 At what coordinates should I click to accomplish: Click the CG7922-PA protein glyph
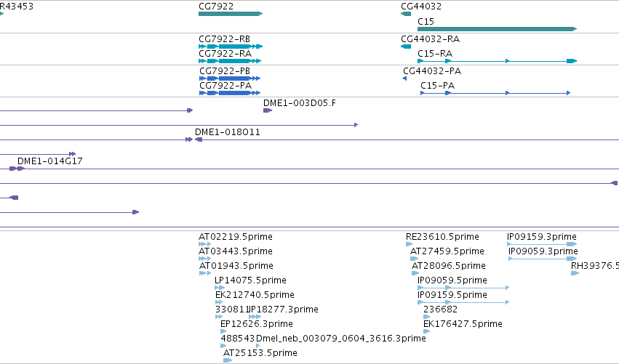click(x=230, y=93)
